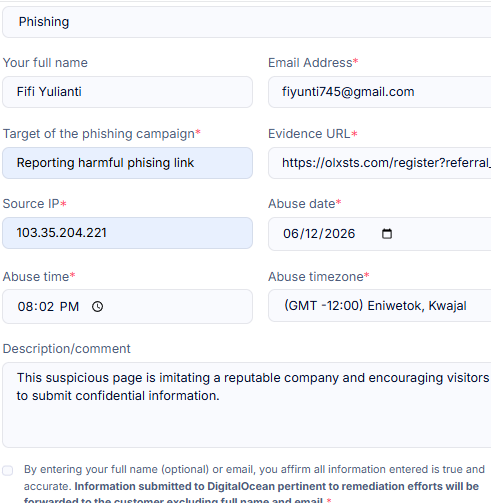Focus the Target of the phishing campaign field

pyautogui.click(x=127, y=163)
